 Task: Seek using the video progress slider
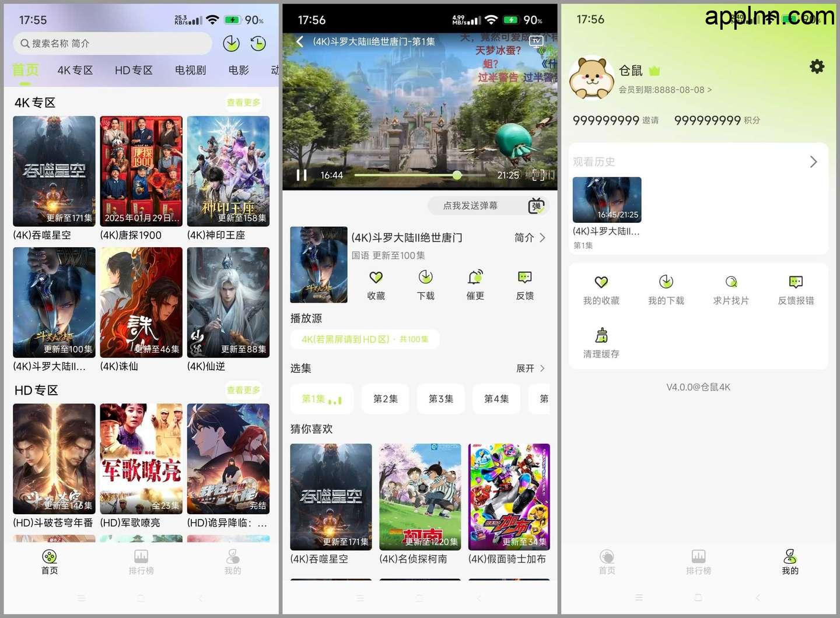click(419, 175)
